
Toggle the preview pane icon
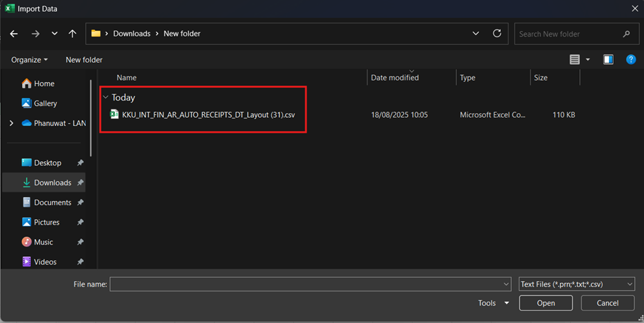pos(608,60)
